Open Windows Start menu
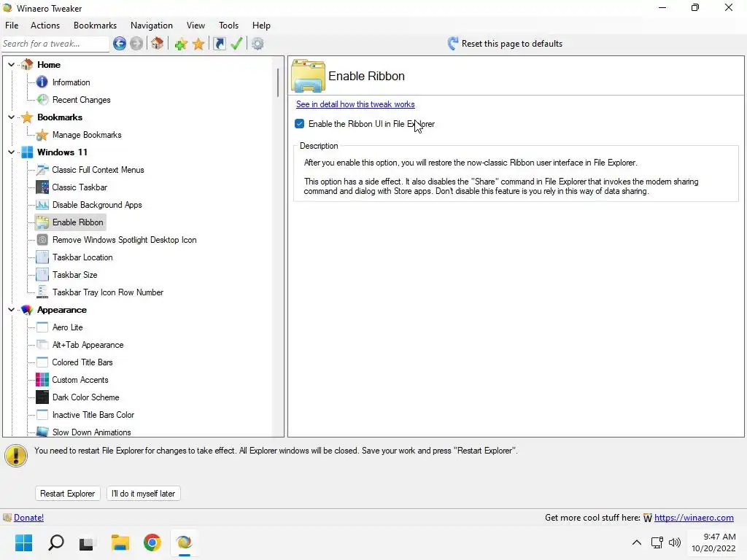 (x=23, y=542)
